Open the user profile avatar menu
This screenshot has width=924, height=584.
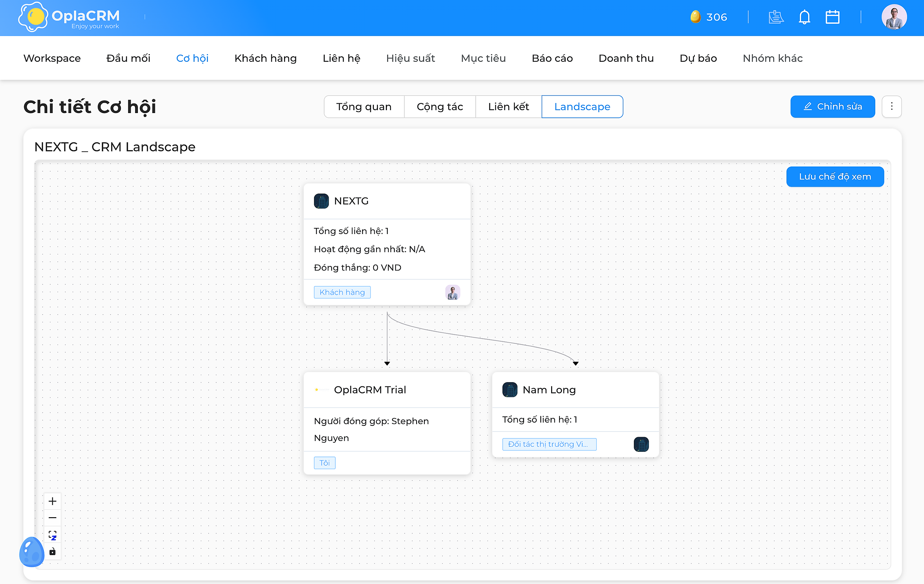tap(894, 17)
